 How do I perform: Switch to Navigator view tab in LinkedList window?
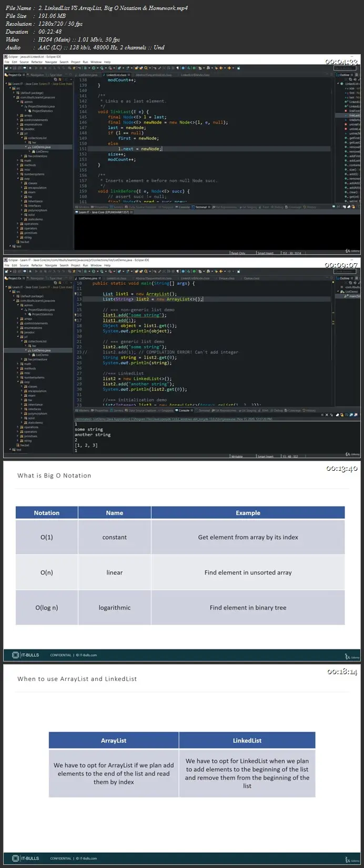coord(36,75)
